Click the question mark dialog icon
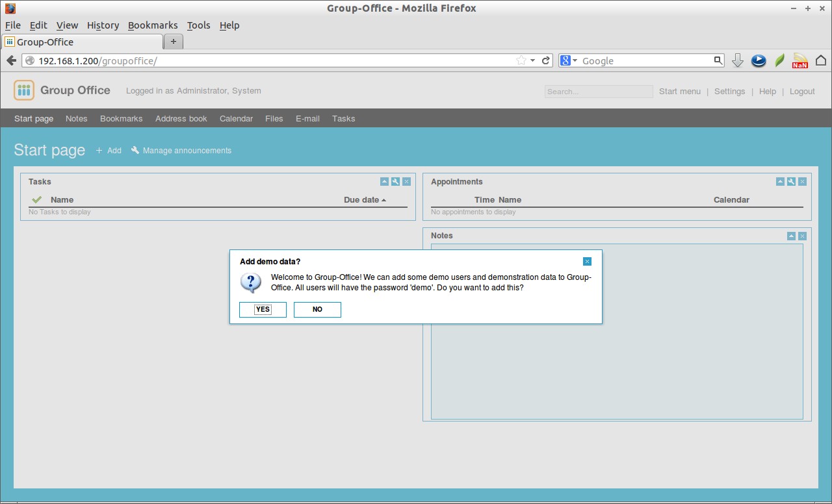The image size is (832, 504). (x=251, y=283)
